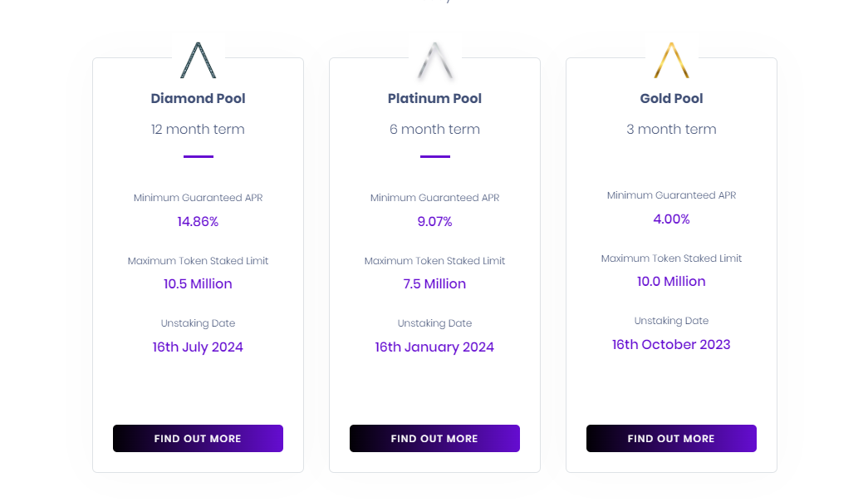Select the Gold Pool heading
This screenshot has height=502, width=868.
[x=671, y=98]
